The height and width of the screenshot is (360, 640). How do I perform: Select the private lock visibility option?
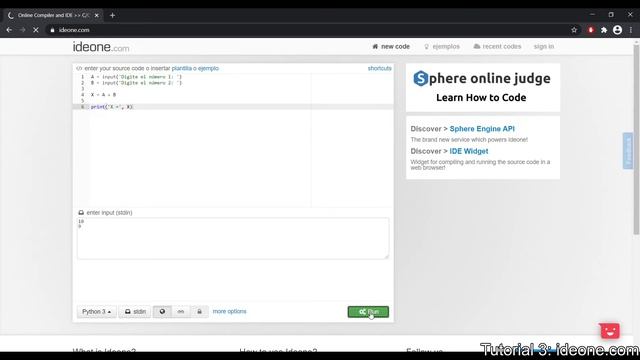click(x=199, y=311)
